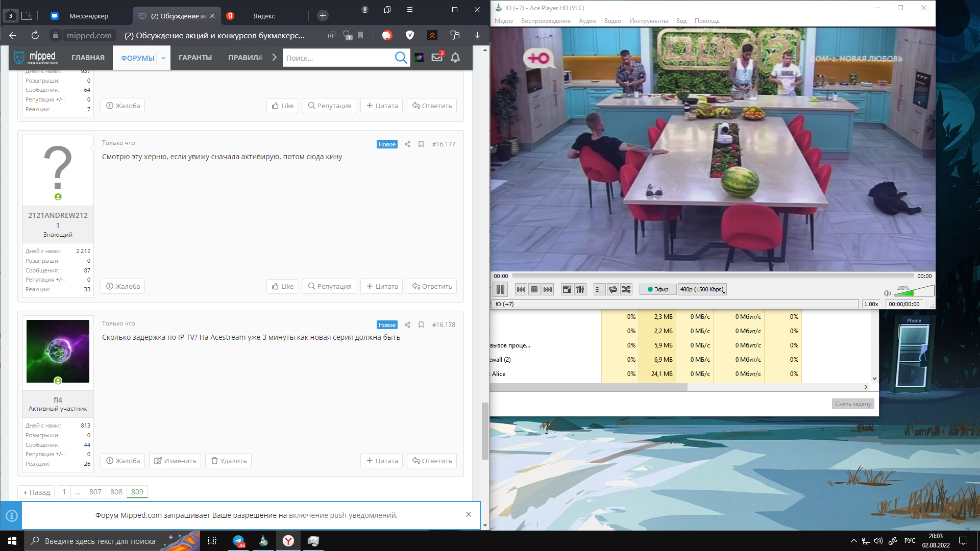Like post #16.177
980x551 pixels.
pos(282,286)
